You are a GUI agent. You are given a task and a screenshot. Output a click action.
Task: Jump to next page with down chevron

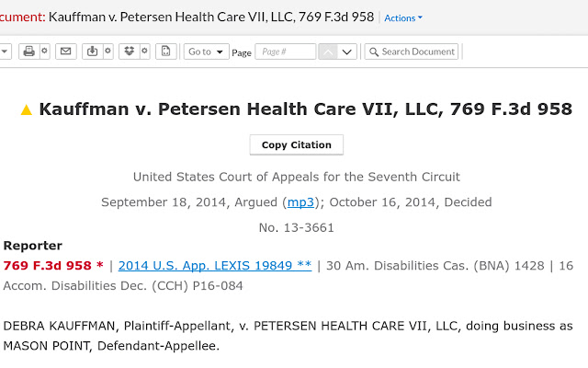(347, 52)
